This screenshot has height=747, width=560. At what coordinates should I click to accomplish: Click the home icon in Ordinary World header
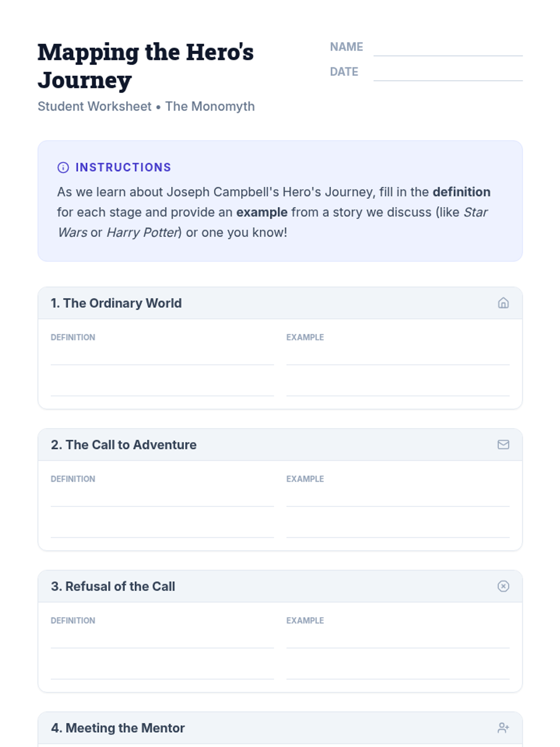(503, 303)
